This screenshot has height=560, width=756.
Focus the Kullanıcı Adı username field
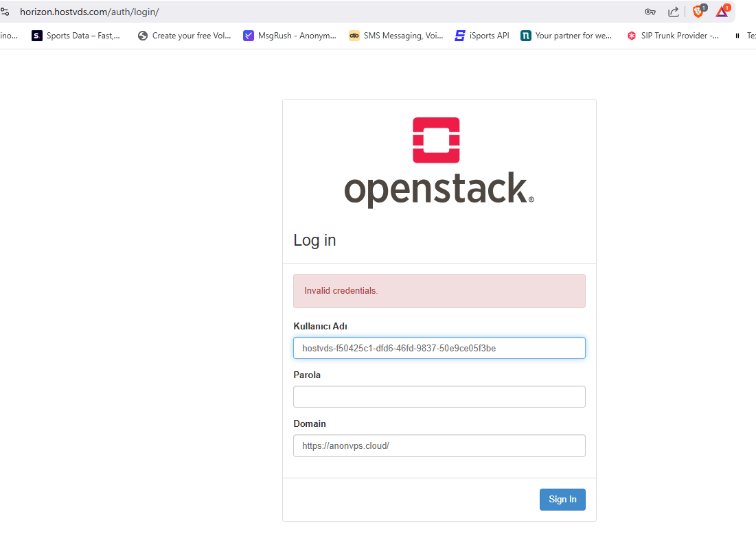[439, 348]
